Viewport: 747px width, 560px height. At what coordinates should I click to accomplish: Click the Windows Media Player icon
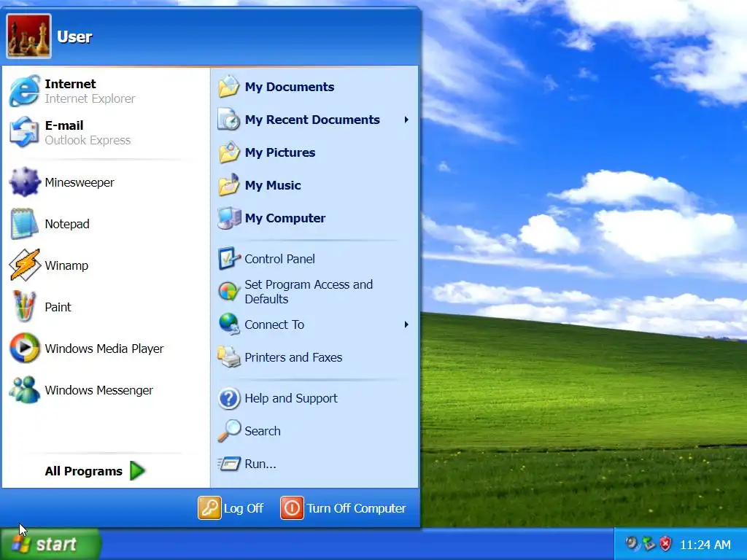tap(24, 348)
